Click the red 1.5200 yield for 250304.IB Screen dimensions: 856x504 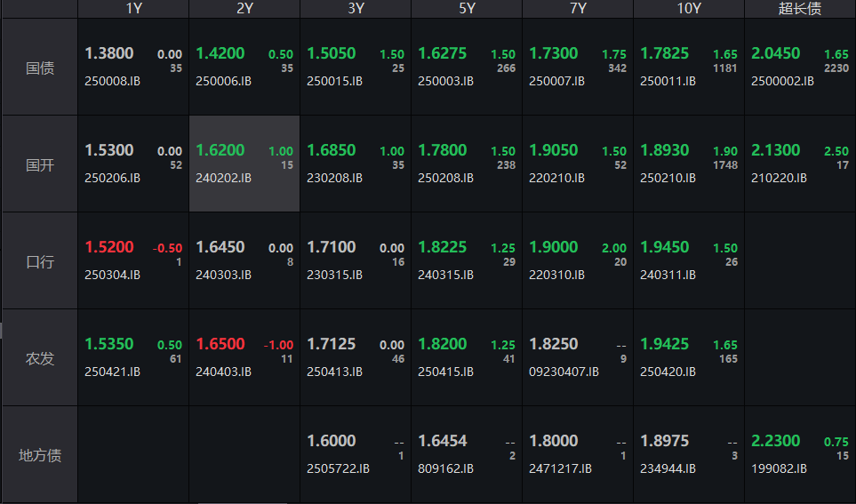point(109,247)
